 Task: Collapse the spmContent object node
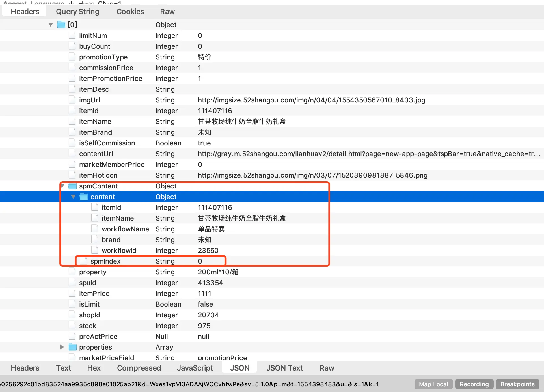(62, 186)
